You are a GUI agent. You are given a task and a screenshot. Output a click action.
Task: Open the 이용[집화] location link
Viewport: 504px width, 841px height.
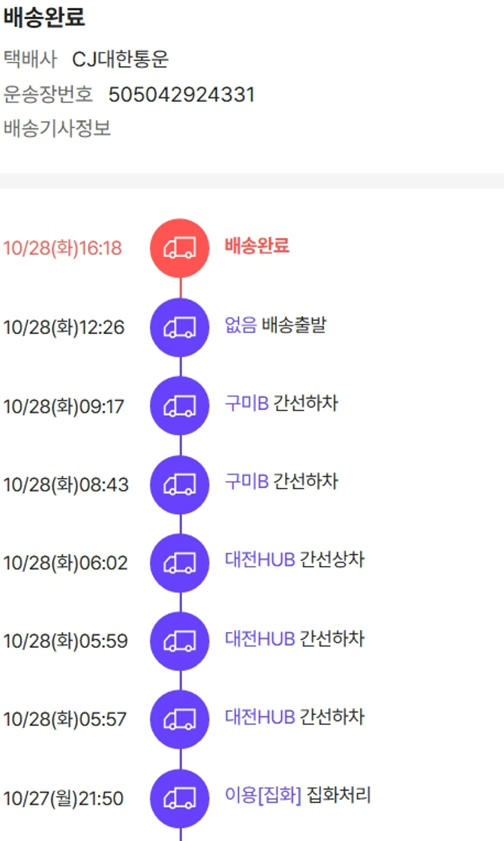263,796
